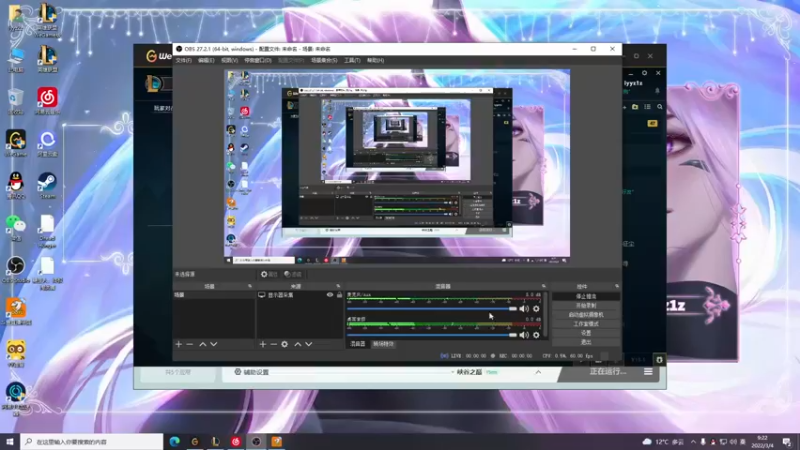Pop out Audio Mixer dock icon
800x450 pixels.
[543, 286]
